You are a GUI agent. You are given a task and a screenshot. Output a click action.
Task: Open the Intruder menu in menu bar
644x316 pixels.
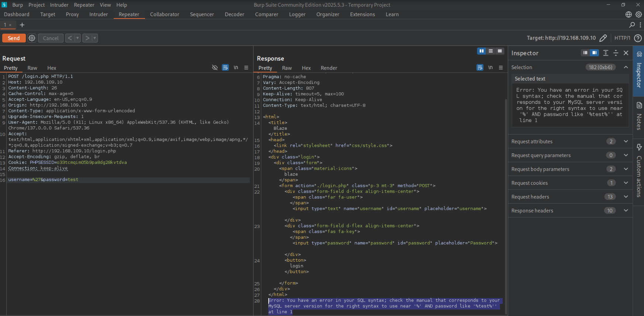tap(59, 5)
